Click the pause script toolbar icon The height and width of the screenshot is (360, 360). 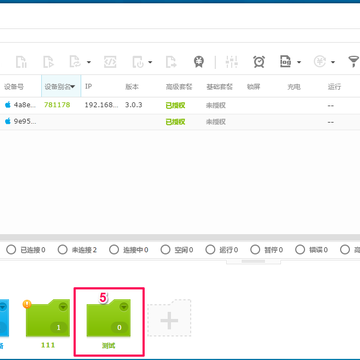coord(21,62)
